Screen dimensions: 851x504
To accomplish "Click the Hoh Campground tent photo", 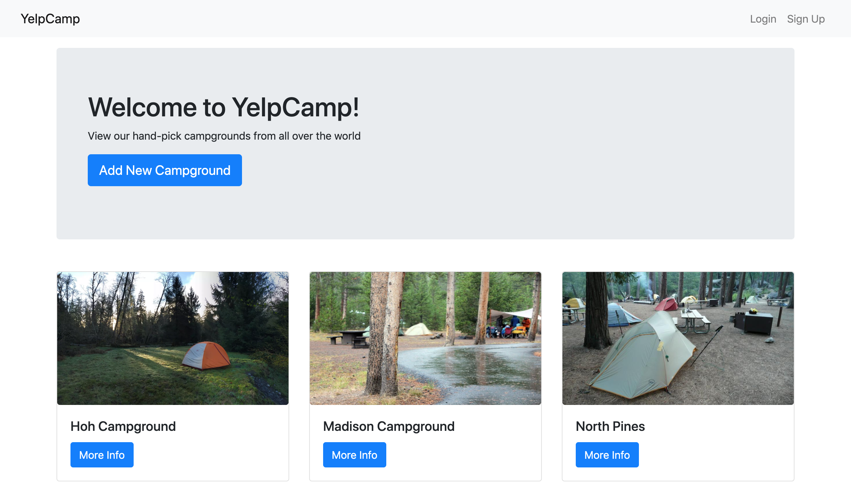I will [173, 338].
